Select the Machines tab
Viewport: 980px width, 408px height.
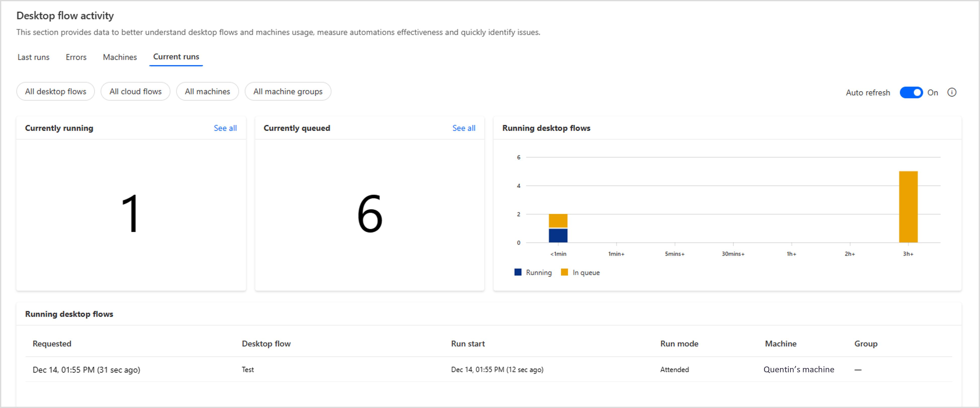pyautogui.click(x=119, y=57)
